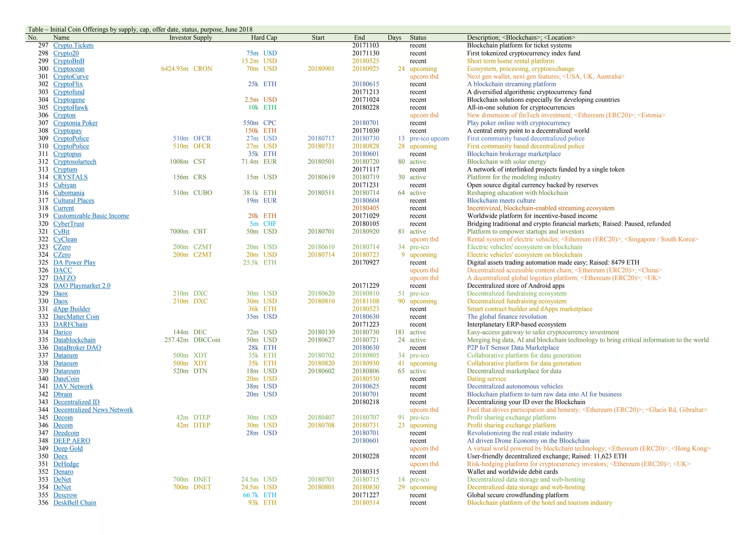Click the CyberTrust link
The width and height of the screenshot is (756, 535).
[68, 224]
